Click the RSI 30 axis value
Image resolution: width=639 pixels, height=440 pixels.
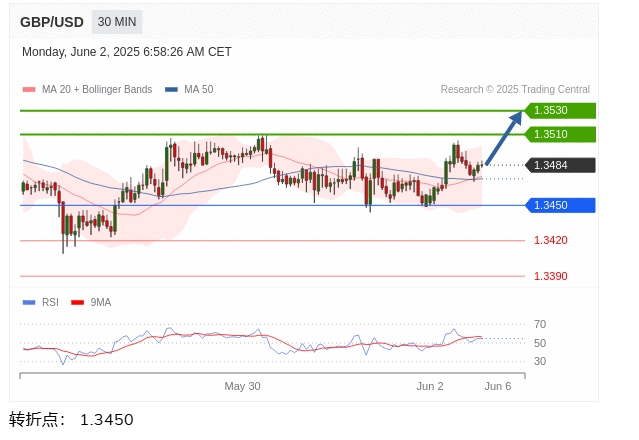pos(540,361)
